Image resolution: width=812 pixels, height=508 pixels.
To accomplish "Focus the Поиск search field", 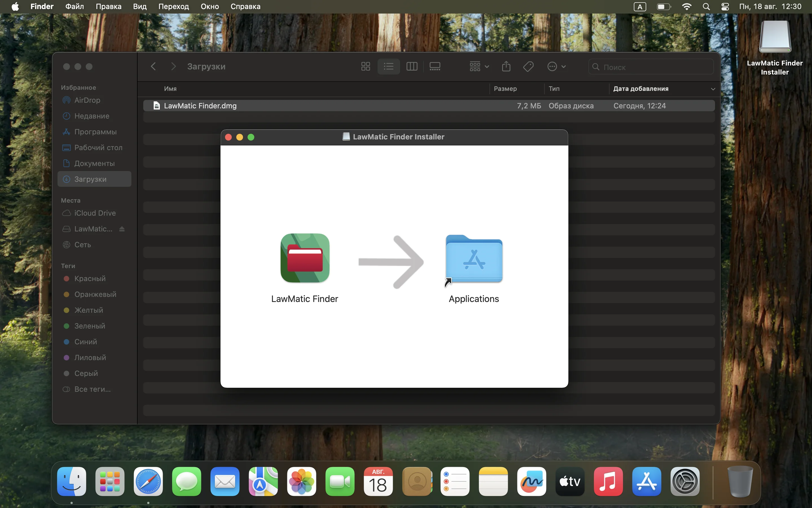I will coord(651,67).
